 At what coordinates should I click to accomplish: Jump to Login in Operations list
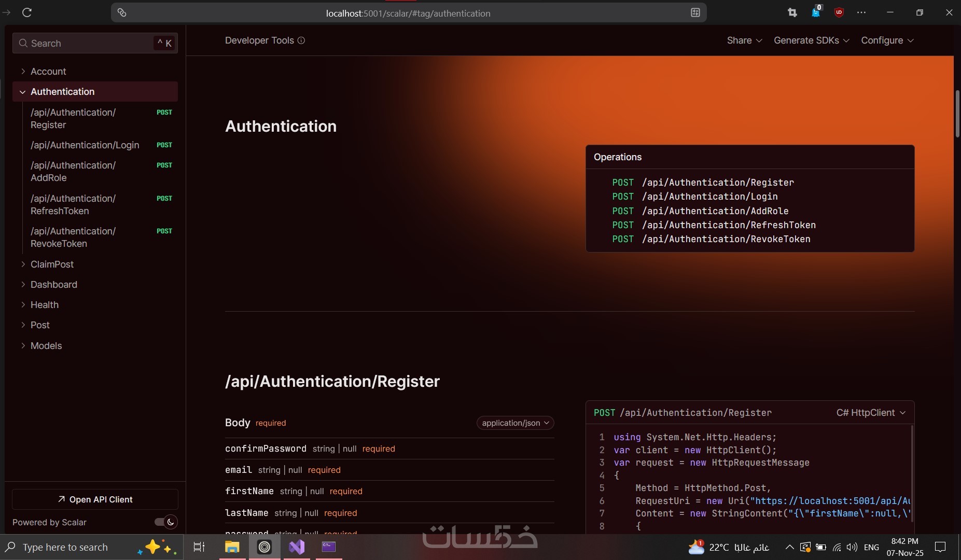(x=695, y=197)
